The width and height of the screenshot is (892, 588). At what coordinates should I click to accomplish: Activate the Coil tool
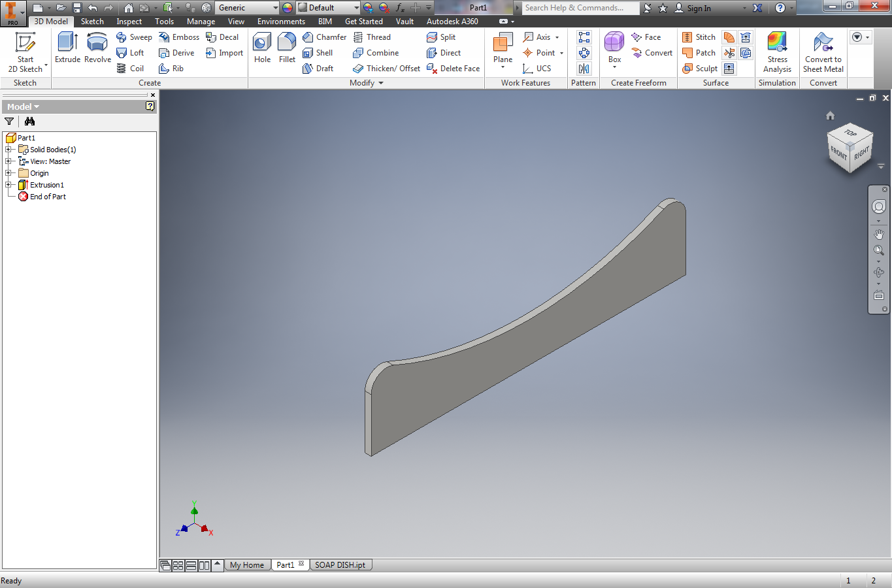(x=130, y=69)
